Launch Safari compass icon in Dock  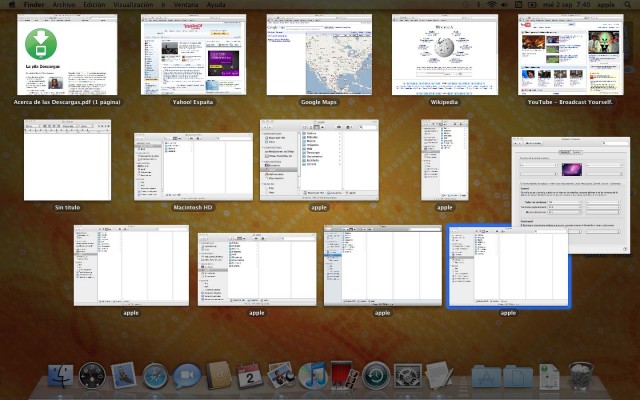coord(155,376)
